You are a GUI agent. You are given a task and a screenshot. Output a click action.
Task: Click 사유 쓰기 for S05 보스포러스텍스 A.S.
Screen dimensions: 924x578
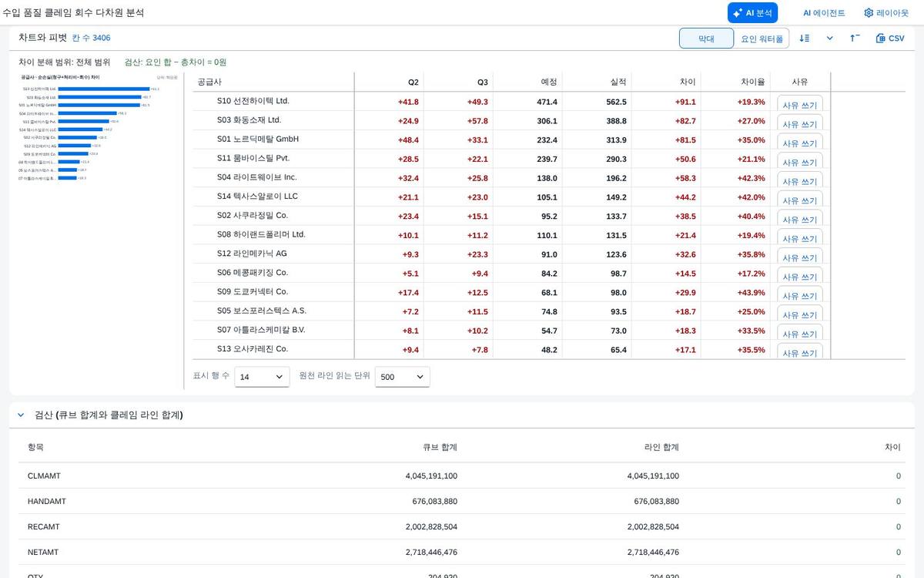800,314
